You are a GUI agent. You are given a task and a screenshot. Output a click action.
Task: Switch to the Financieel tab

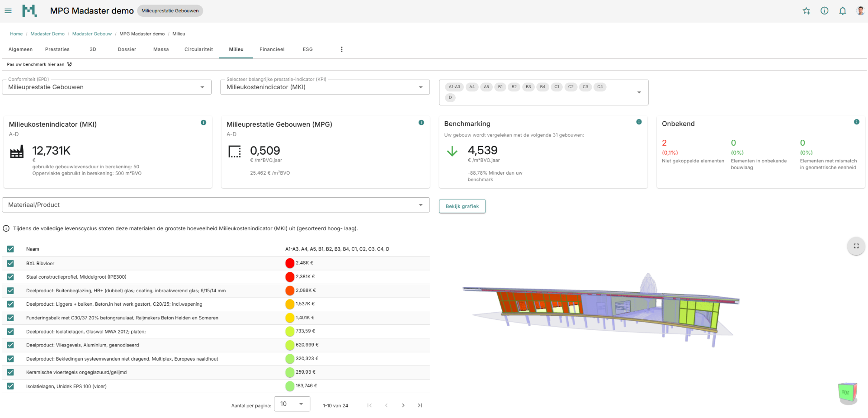[x=272, y=49]
